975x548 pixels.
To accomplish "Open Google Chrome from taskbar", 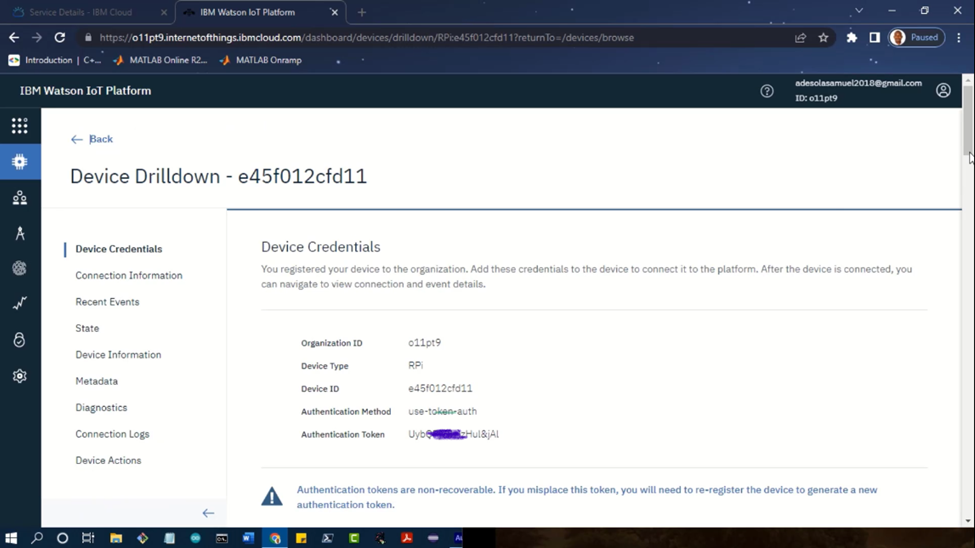I will [x=275, y=538].
